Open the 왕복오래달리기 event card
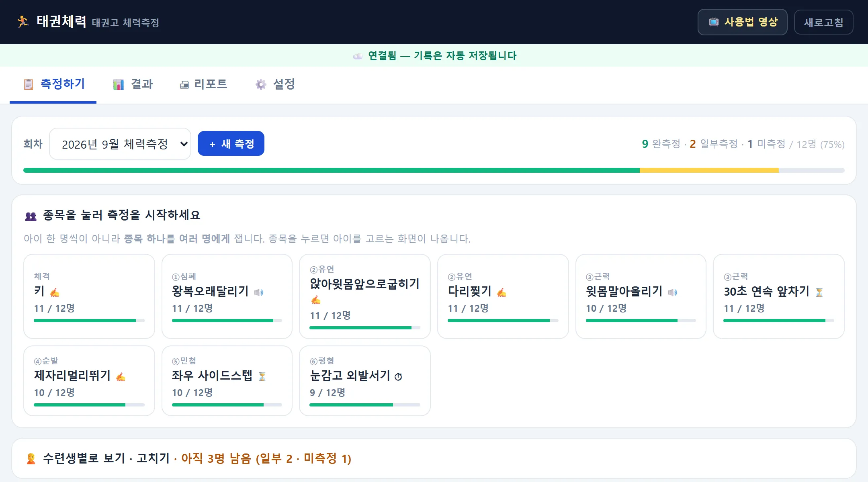 point(227,296)
